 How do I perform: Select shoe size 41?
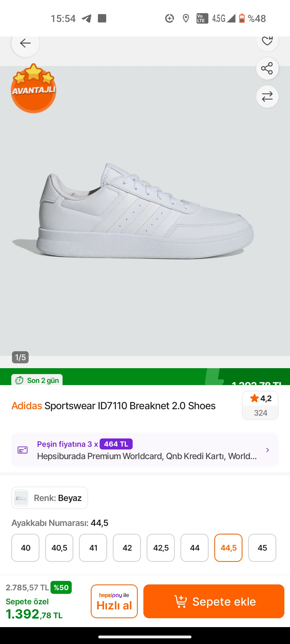click(93, 548)
